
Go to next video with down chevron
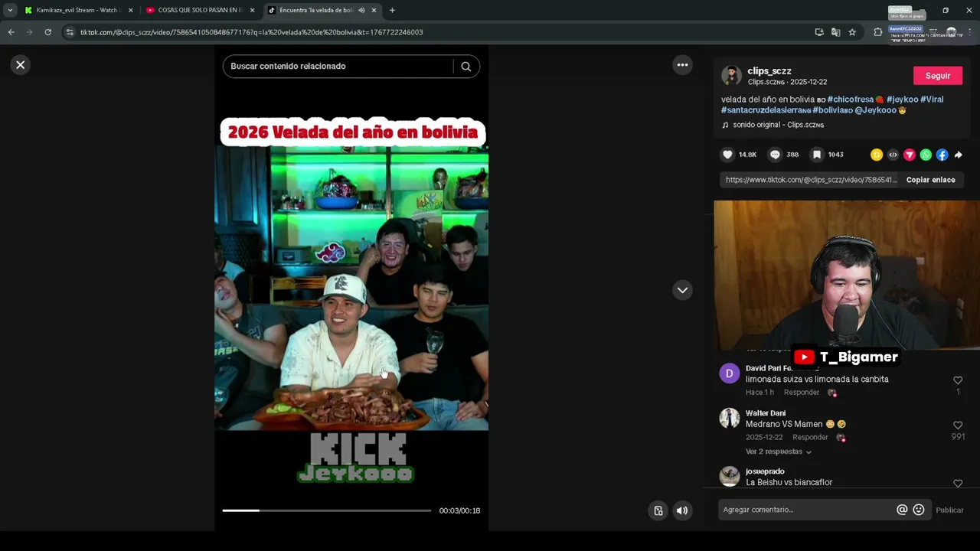[682, 290]
